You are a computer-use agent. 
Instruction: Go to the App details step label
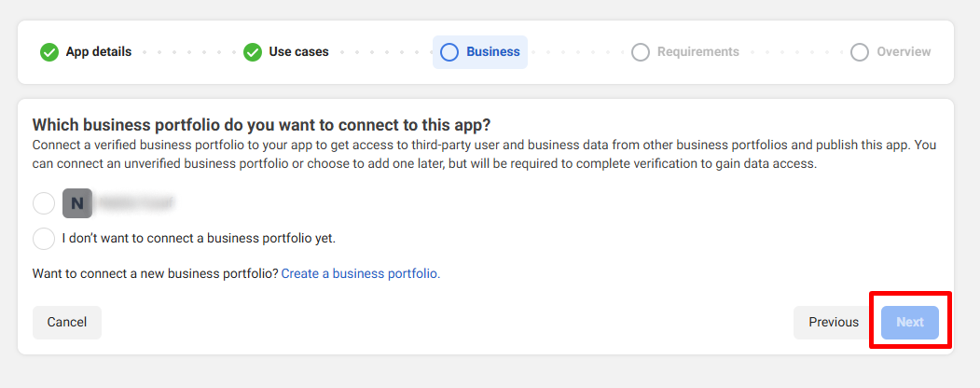[x=99, y=52]
